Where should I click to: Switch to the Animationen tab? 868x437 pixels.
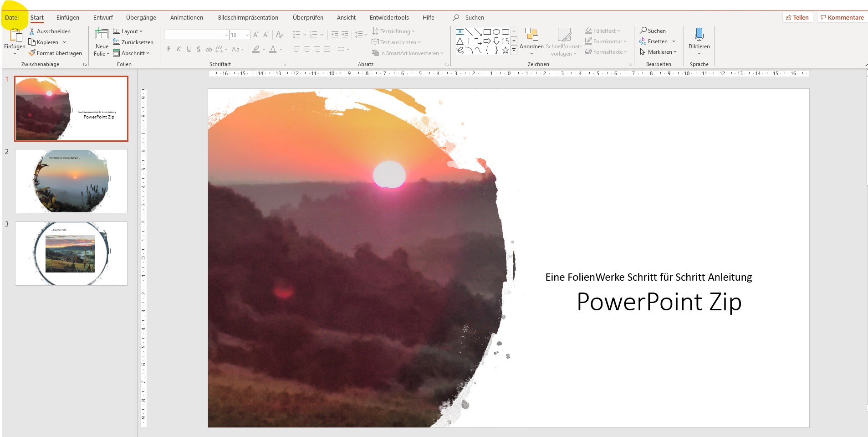187,17
